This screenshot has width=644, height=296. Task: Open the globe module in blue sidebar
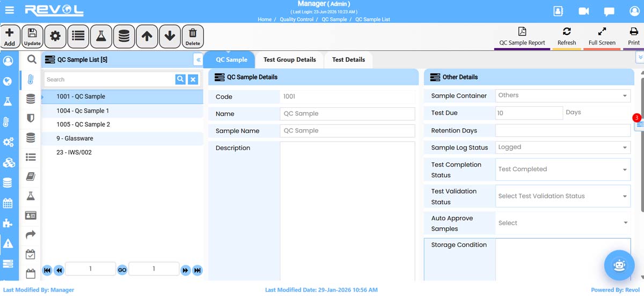8,82
